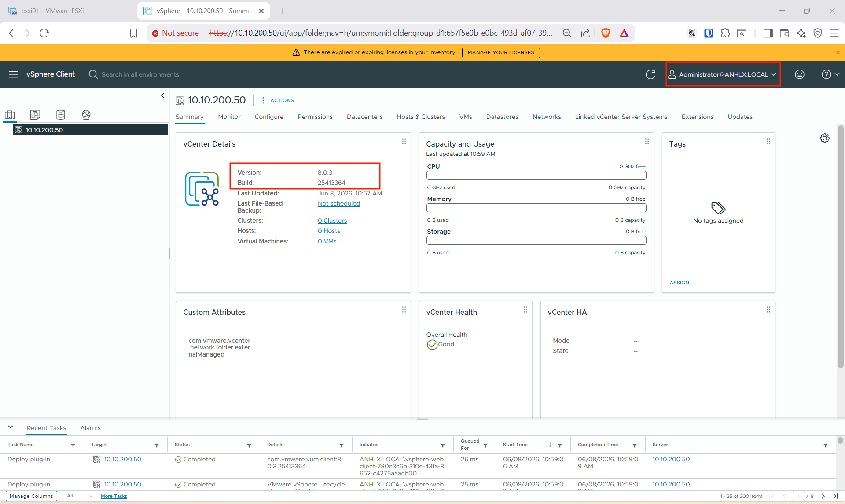845x504 pixels.
Task: Filter the Completion Time column
Action: click(635, 445)
